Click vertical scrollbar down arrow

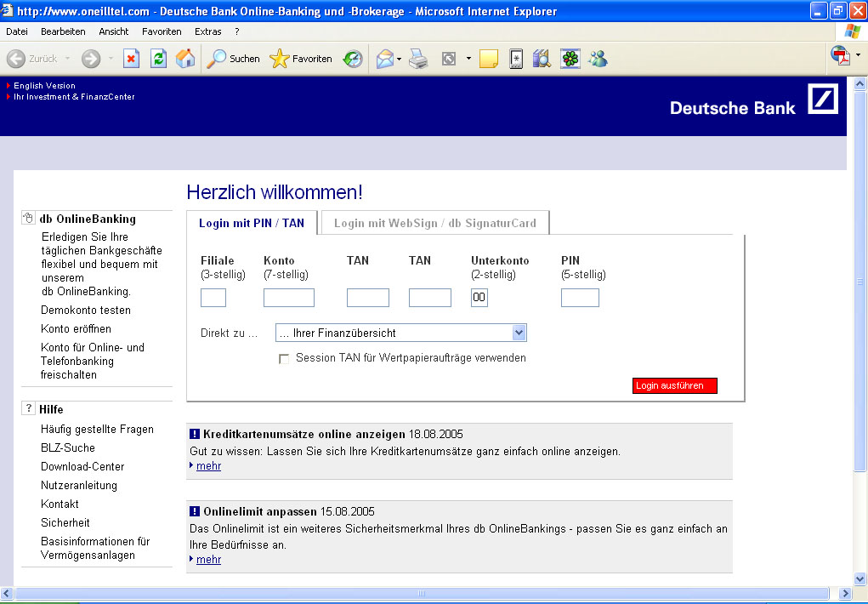click(x=859, y=579)
